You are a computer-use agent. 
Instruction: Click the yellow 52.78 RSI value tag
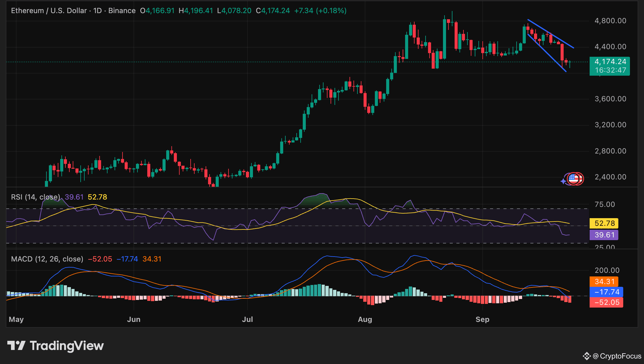point(604,223)
